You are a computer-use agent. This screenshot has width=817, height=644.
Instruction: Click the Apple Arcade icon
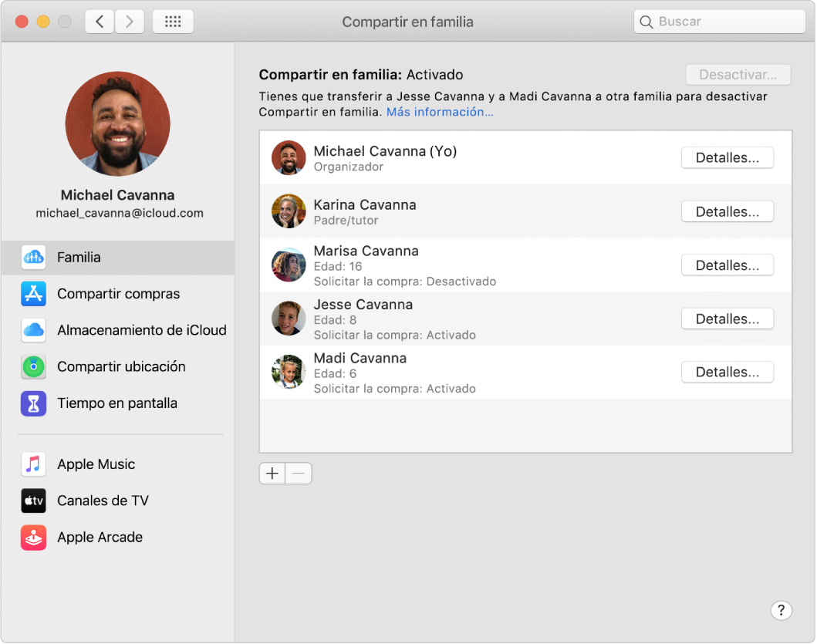point(33,538)
